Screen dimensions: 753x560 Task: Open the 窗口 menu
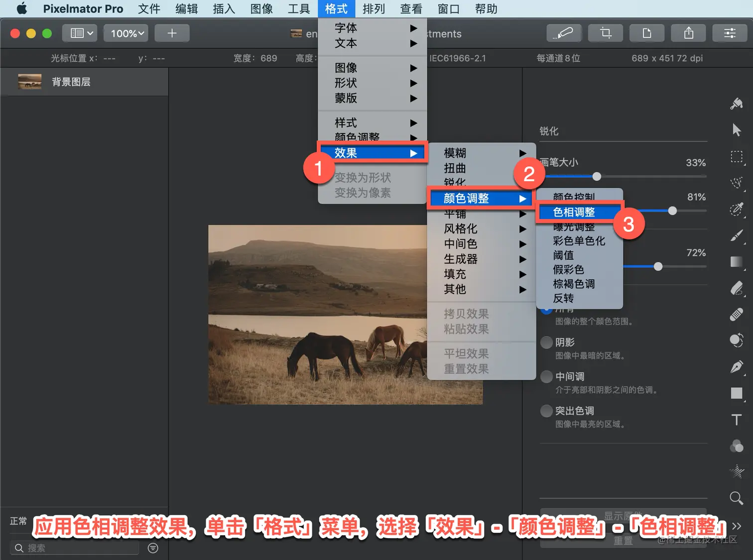tap(449, 8)
